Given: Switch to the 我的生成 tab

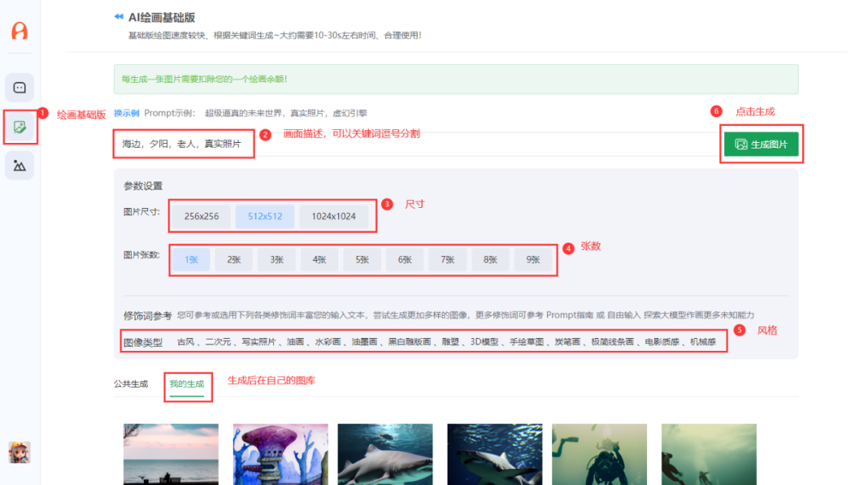Looking at the screenshot, I should pos(186,384).
